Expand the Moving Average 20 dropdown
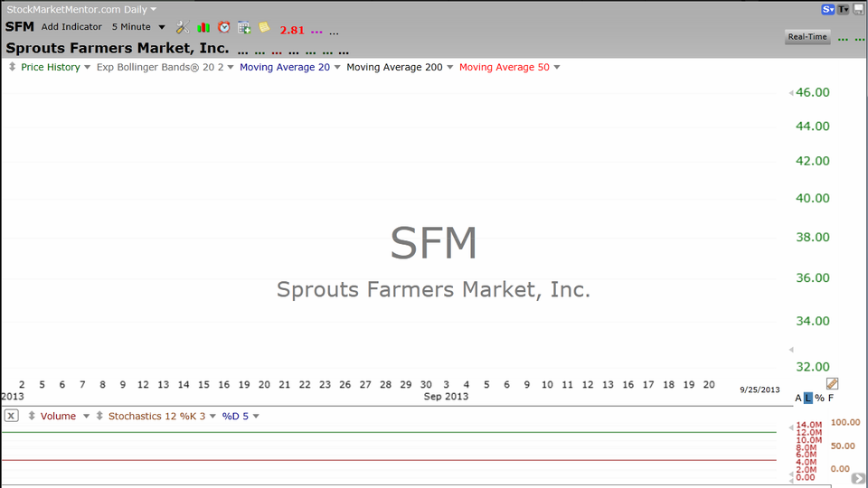Screen dimensions: 868x488 [x=337, y=68]
